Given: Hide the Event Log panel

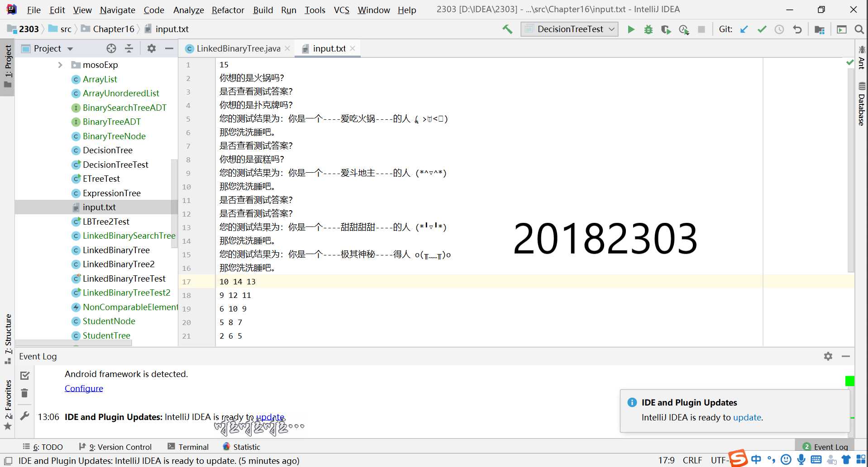Looking at the screenshot, I should pyautogui.click(x=846, y=356).
